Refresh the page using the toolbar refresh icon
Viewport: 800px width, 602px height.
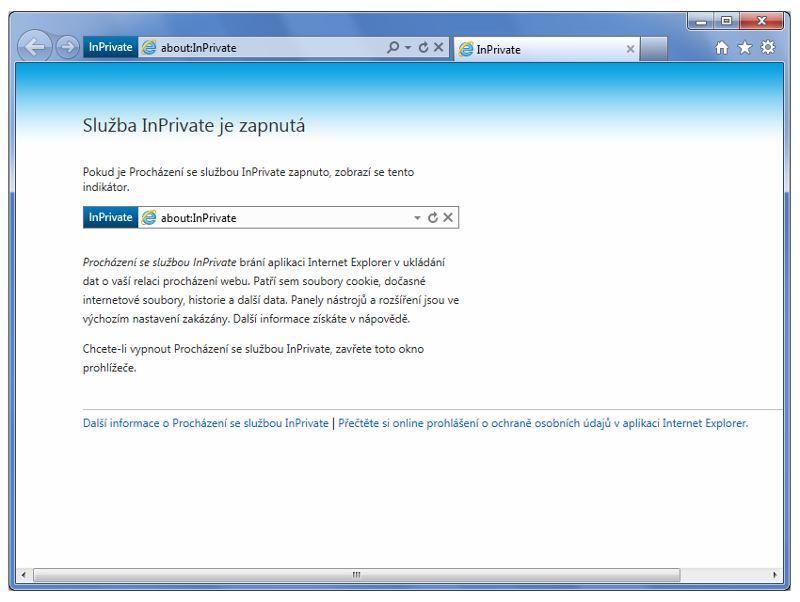pyautogui.click(x=423, y=47)
